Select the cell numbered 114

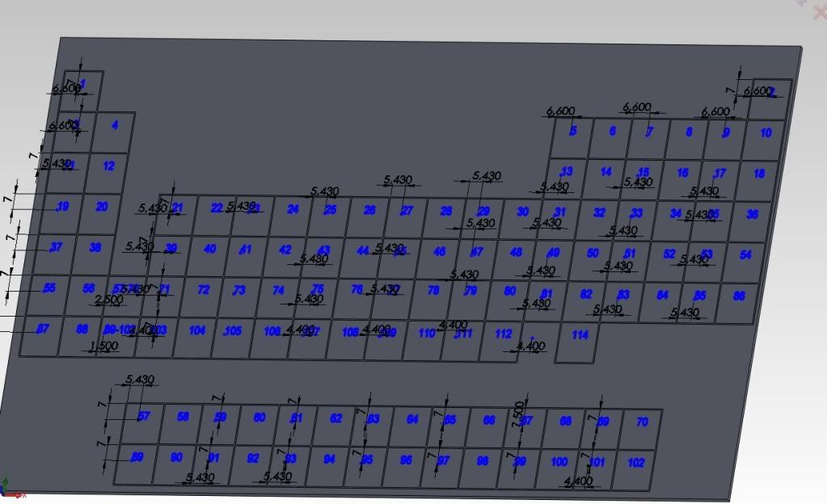[x=579, y=342]
